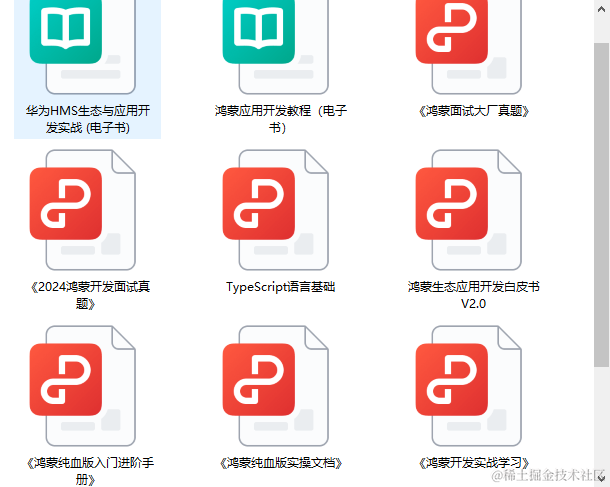Click file name TypeScript语言基础
This screenshot has width=610, height=487.
[280, 287]
